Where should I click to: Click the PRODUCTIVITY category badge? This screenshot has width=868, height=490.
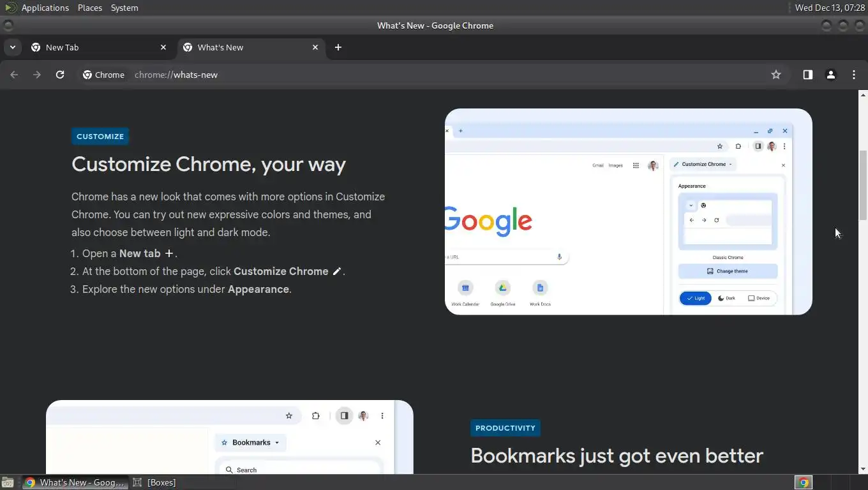[505, 428]
